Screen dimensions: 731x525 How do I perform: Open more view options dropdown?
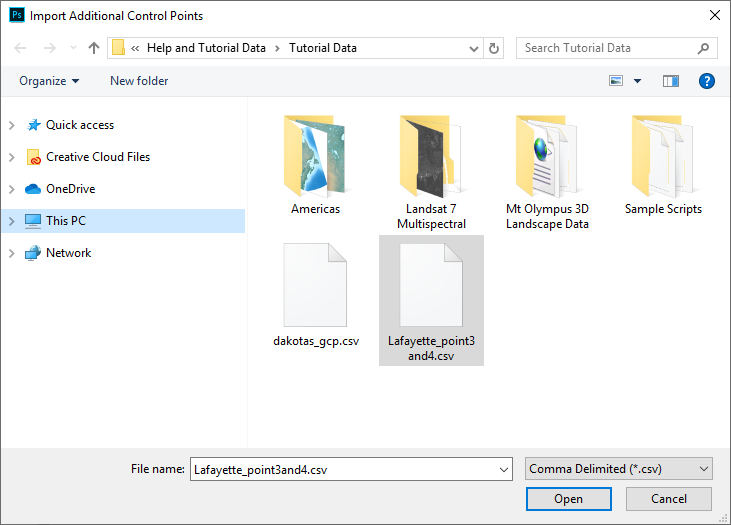coord(637,81)
